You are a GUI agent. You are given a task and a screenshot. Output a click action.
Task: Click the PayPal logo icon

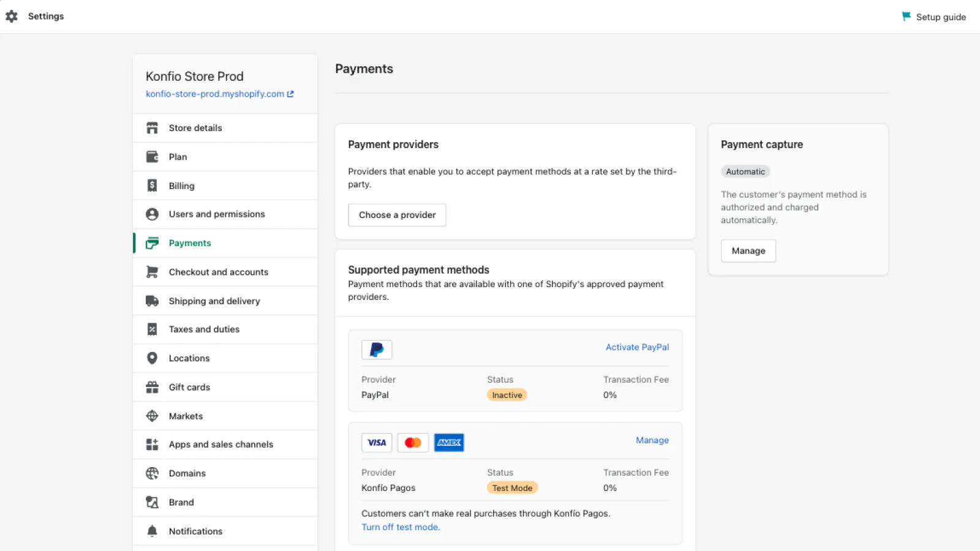tap(377, 350)
